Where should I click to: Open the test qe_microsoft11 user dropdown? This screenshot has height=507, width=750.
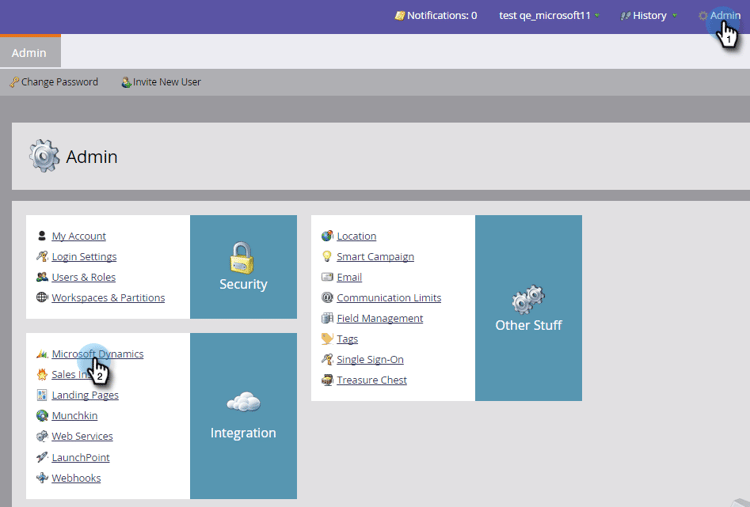click(549, 15)
